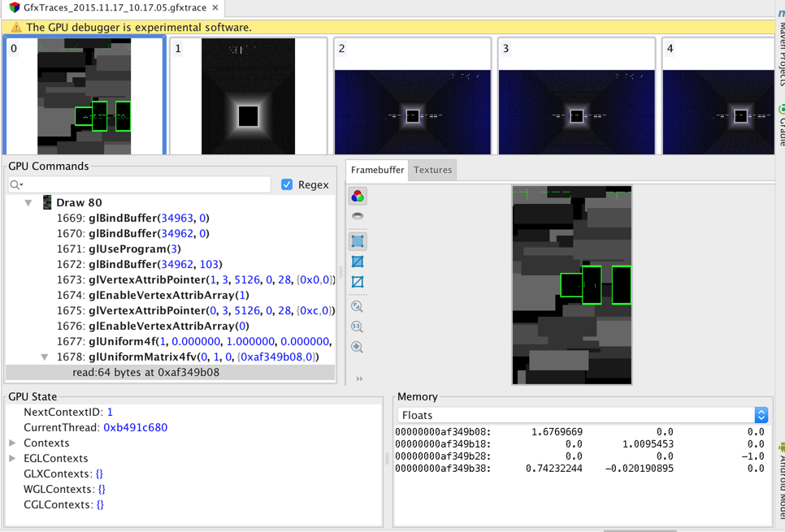Click the CurrentThread 0xb491c680 value link

coord(135,427)
